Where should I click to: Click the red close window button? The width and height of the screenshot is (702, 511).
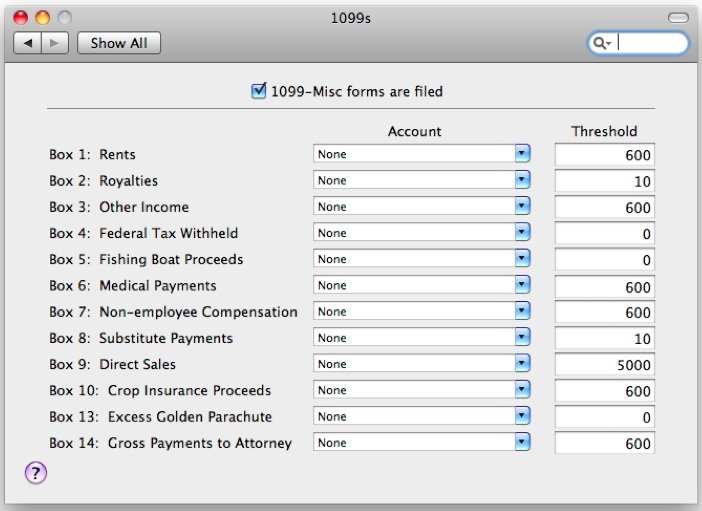[21, 17]
